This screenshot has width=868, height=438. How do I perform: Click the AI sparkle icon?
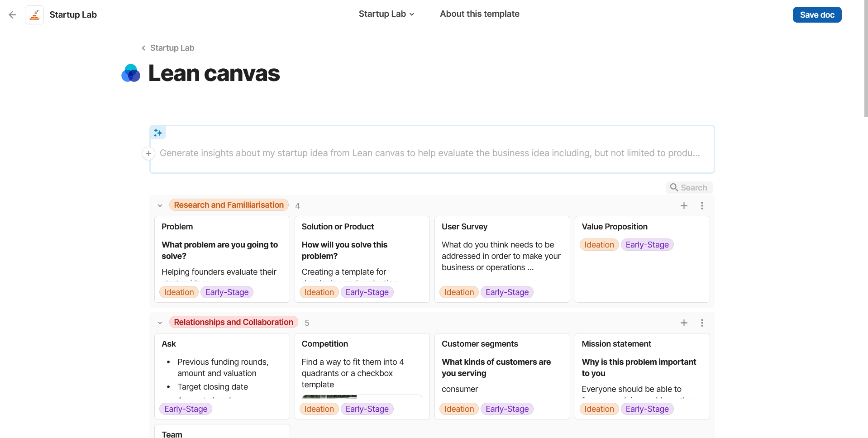(158, 133)
